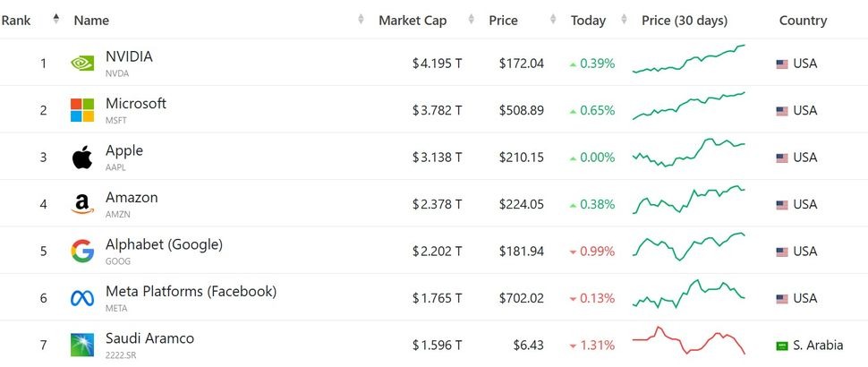Click the Meta Platforms logo icon
Image resolution: width=868 pixels, height=367 pixels.
click(x=82, y=298)
